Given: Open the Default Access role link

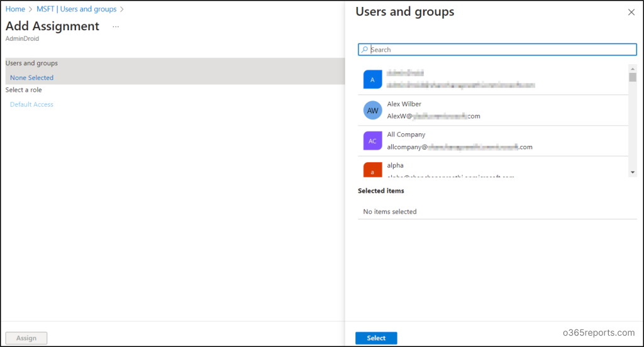Looking at the screenshot, I should tap(31, 104).
